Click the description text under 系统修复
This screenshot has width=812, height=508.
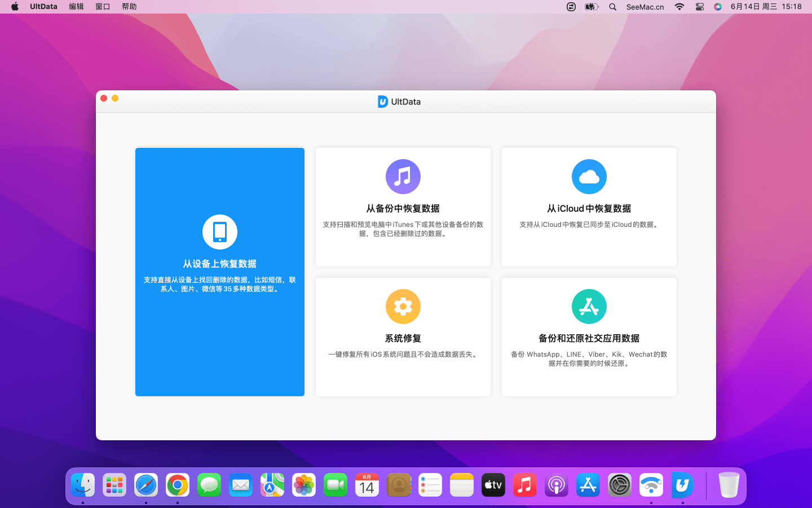pyautogui.click(x=403, y=354)
